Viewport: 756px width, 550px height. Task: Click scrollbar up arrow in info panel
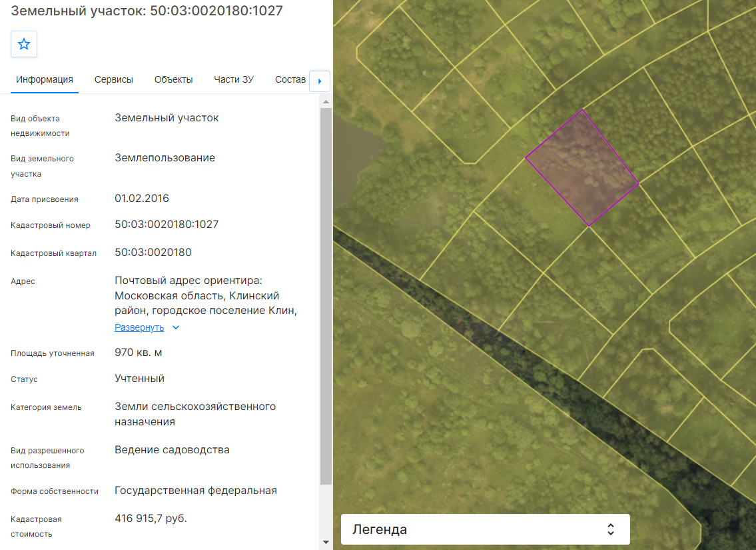[x=326, y=102]
